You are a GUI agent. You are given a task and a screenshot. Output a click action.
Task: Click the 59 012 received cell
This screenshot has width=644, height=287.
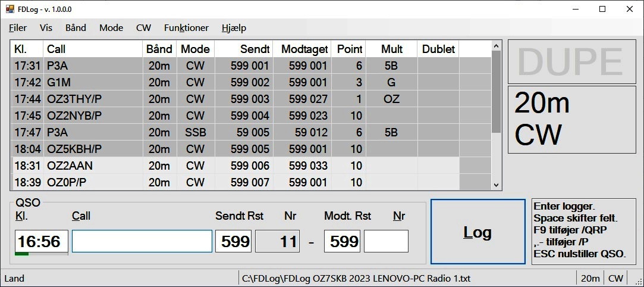tap(302, 132)
